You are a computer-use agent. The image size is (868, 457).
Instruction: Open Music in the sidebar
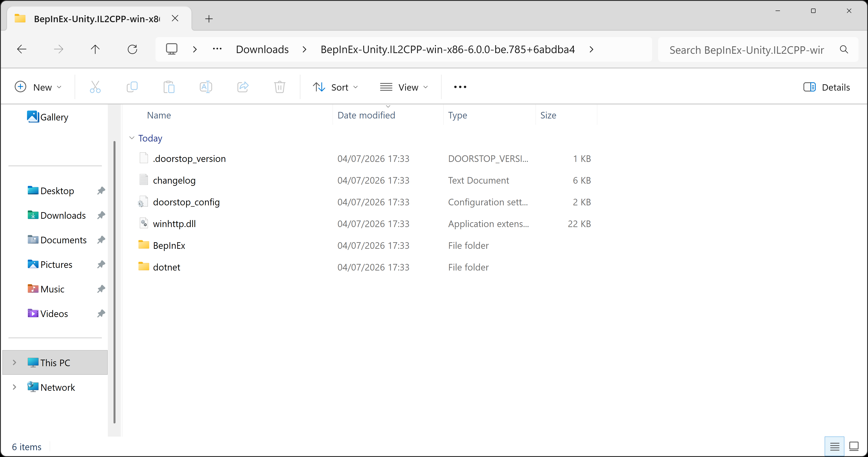coord(46,289)
